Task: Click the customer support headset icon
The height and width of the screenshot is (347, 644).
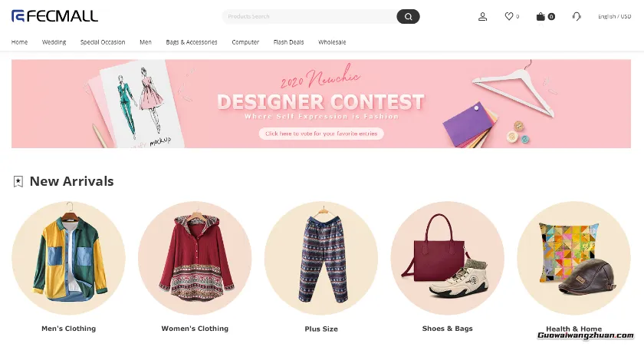Action: 577,16
